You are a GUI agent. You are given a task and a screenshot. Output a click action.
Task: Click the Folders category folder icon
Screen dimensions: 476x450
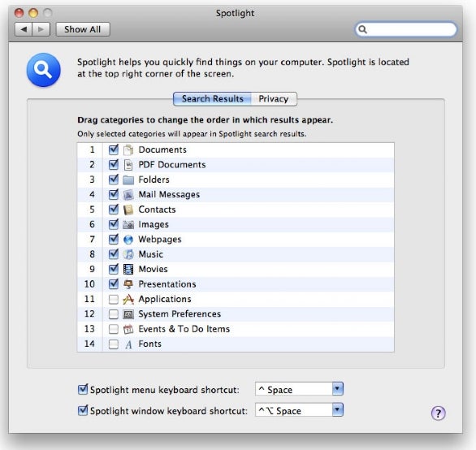click(128, 180)
